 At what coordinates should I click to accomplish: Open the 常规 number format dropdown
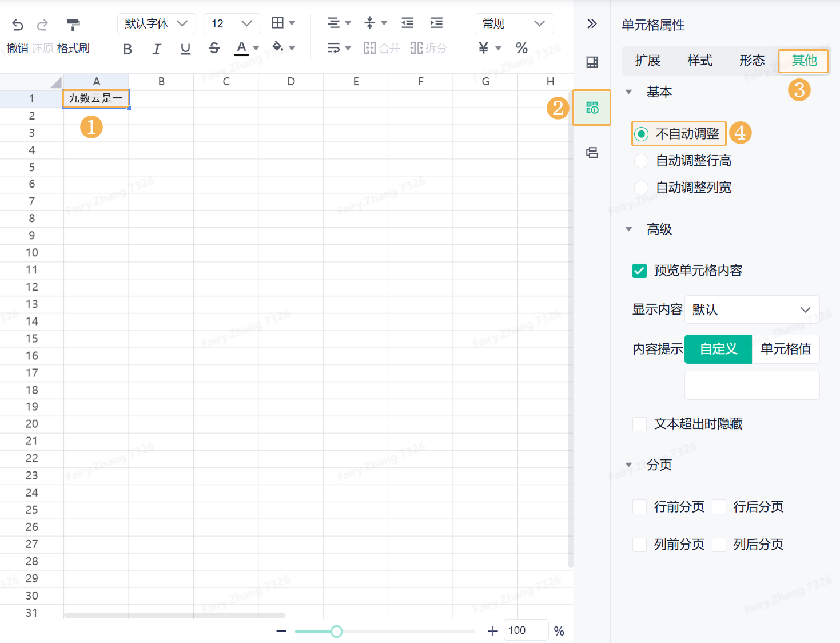(x=514, y=23)
